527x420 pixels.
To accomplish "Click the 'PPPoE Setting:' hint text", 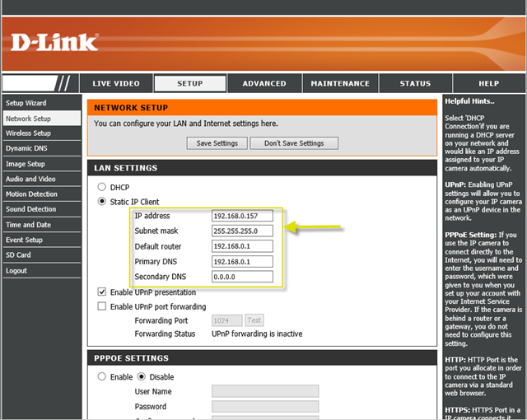I will coord(470,235).
